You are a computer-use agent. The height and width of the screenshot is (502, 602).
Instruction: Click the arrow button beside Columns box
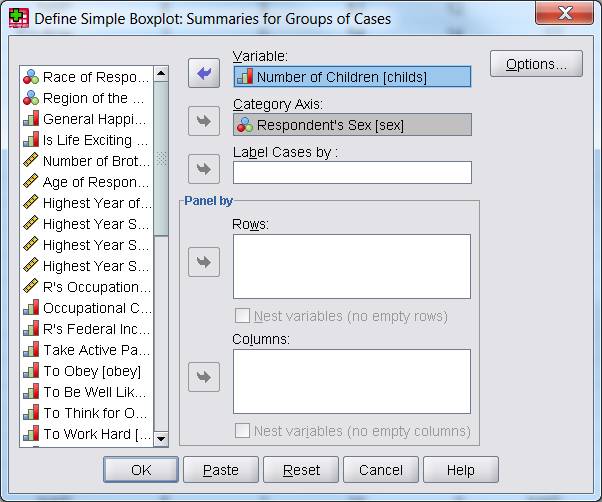pyautogui.click(x=204, y=377)
